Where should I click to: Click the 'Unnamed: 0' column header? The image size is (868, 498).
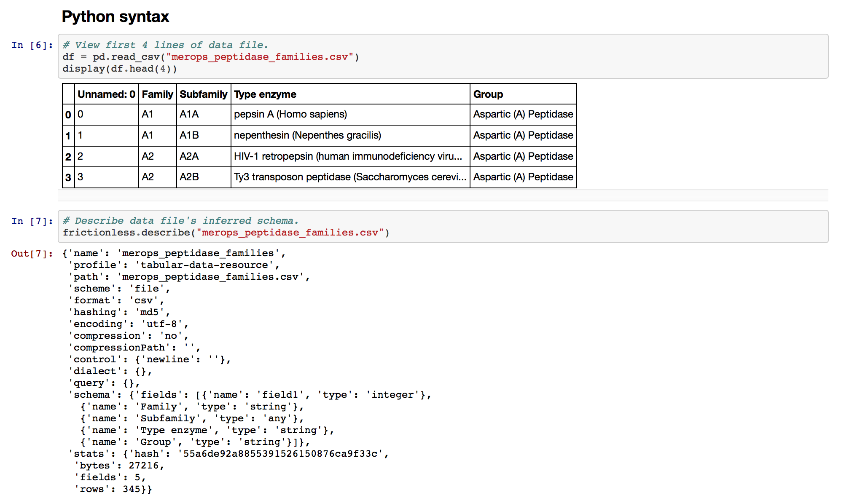point(107,94)
